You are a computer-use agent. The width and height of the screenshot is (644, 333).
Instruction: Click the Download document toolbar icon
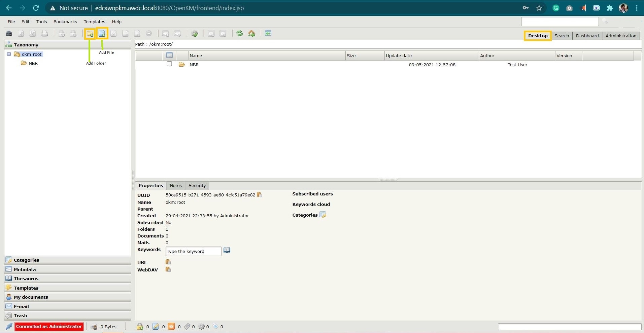21,33
